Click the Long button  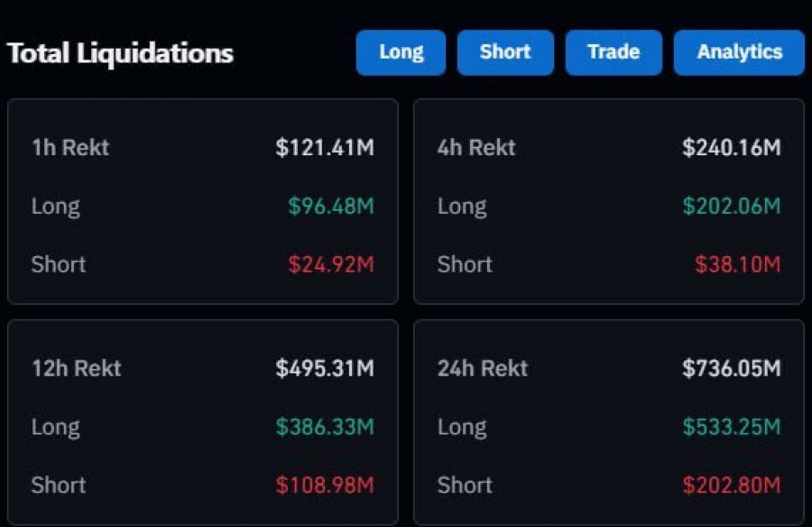(x=401, y=52)
